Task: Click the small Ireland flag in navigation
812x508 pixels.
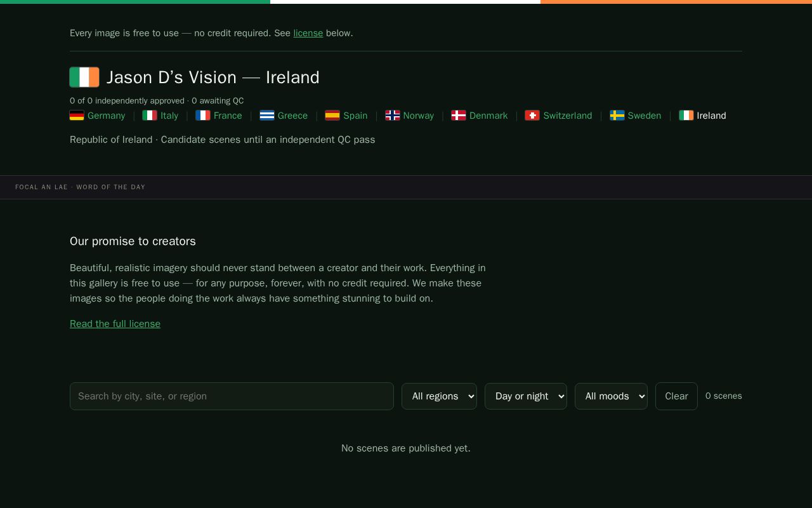Action: click(686, 116)
